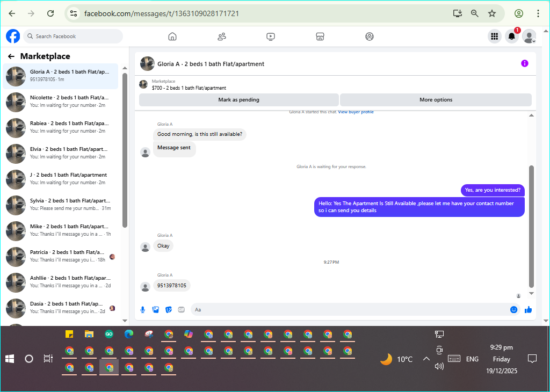
Task: Click Gloria A chat header name
Action: 211,64
